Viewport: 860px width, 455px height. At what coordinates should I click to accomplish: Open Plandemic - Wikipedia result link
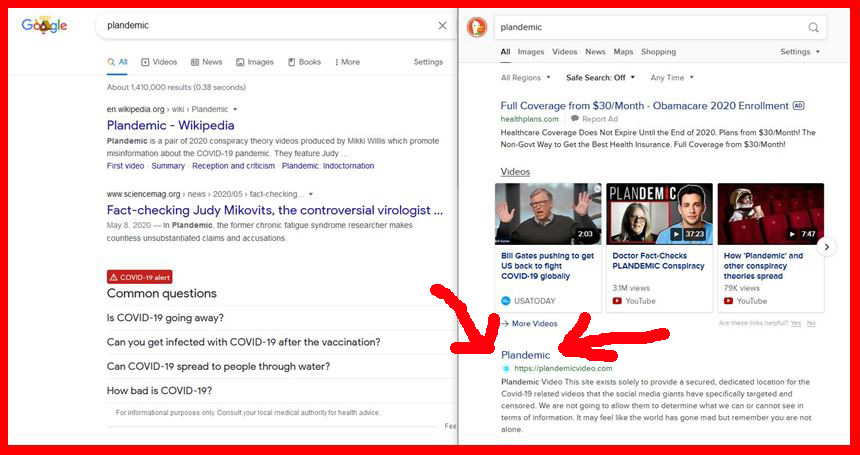click(x=170, y=125)
